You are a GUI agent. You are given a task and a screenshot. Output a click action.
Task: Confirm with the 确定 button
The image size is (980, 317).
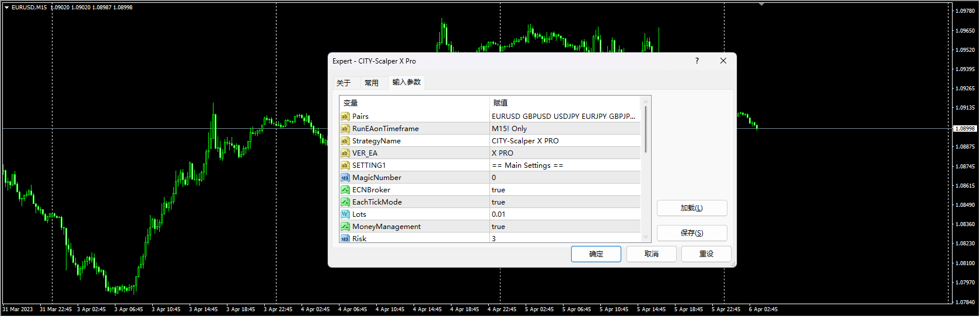click(x=596, y=254)
